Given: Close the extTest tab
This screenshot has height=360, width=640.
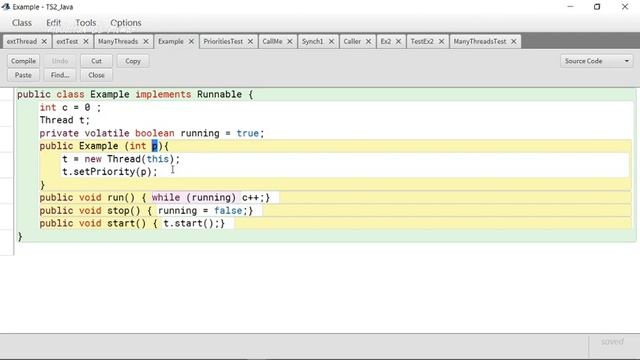Looking at the screenshot, I should [x=86, y=42].
